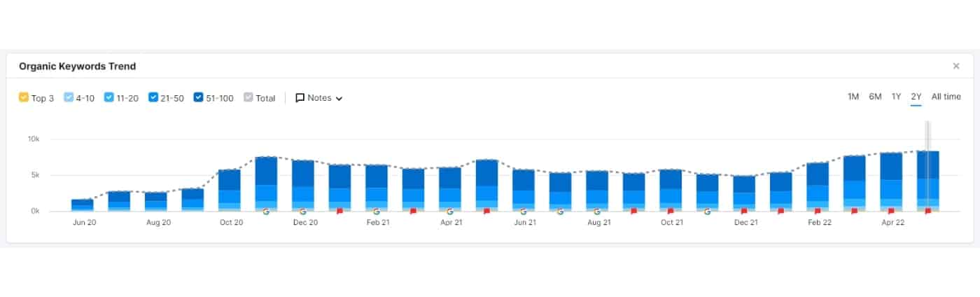Open the red flag note below Feb 22 bar

pyautogui.click(x=818, y=211)
